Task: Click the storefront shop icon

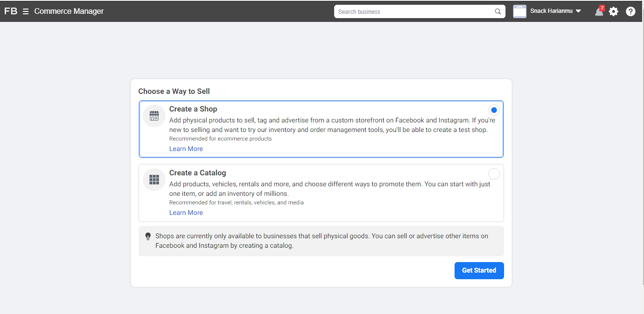Action: [154, 116]
